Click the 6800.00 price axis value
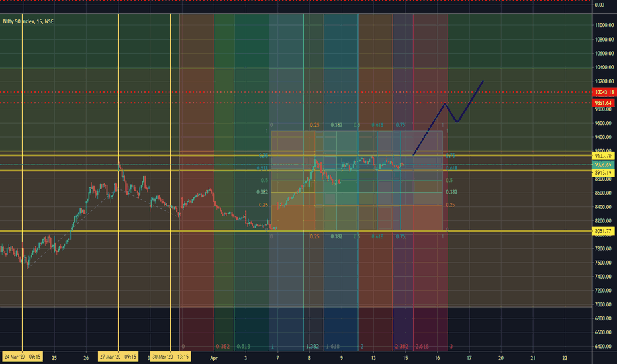Image resolution: width=617 pixels, height=364 pixels. click(604, 318)
